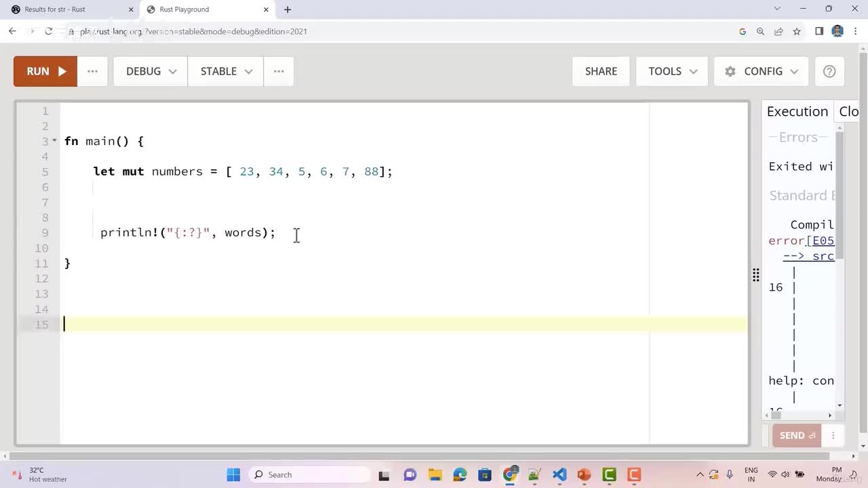868x488 pixels.
Task: Expand the TOOLS dropdown
Action: click(672, 71)
